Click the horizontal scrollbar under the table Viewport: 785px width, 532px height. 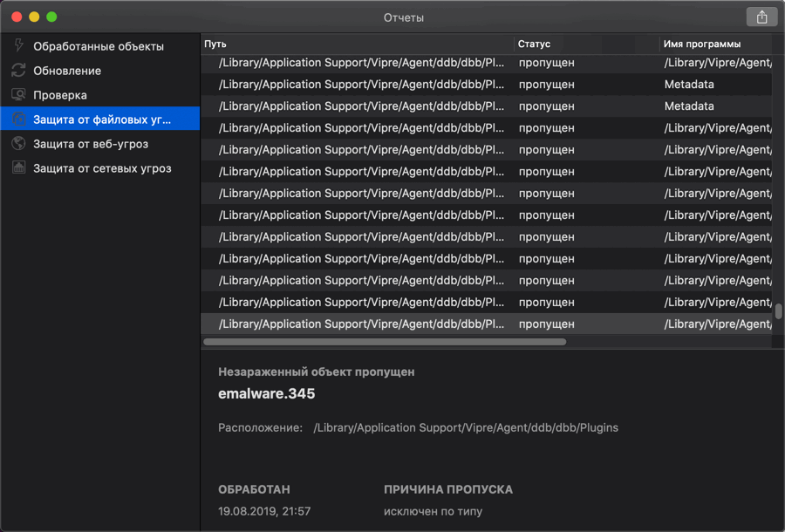tap(385, 342)
